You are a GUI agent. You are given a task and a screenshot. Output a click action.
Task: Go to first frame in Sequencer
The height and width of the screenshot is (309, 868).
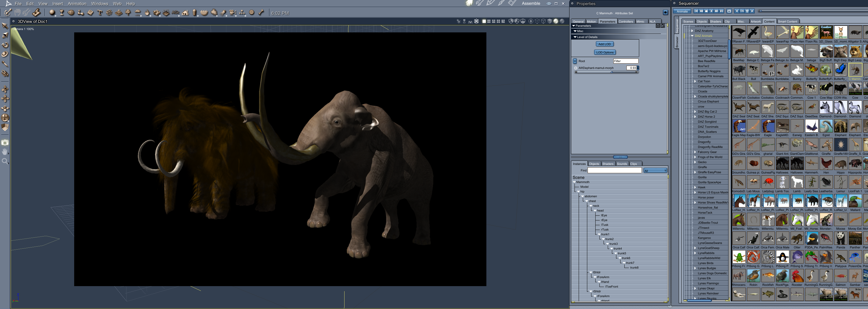tap(696, 11)
